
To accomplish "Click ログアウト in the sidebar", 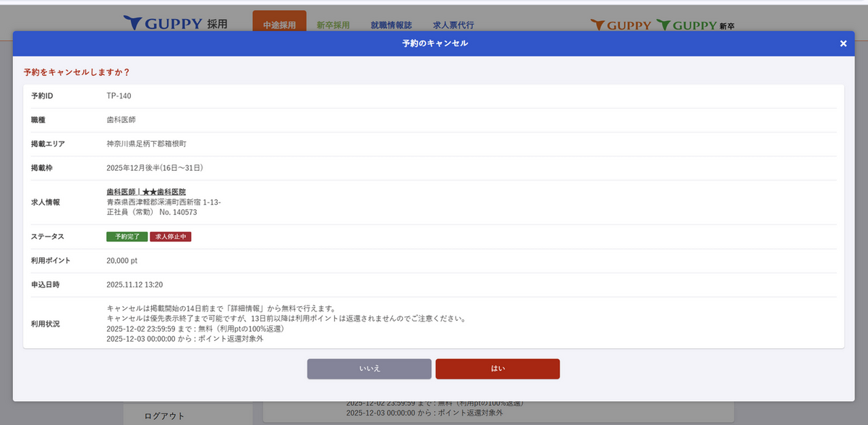I will (164, 416).
